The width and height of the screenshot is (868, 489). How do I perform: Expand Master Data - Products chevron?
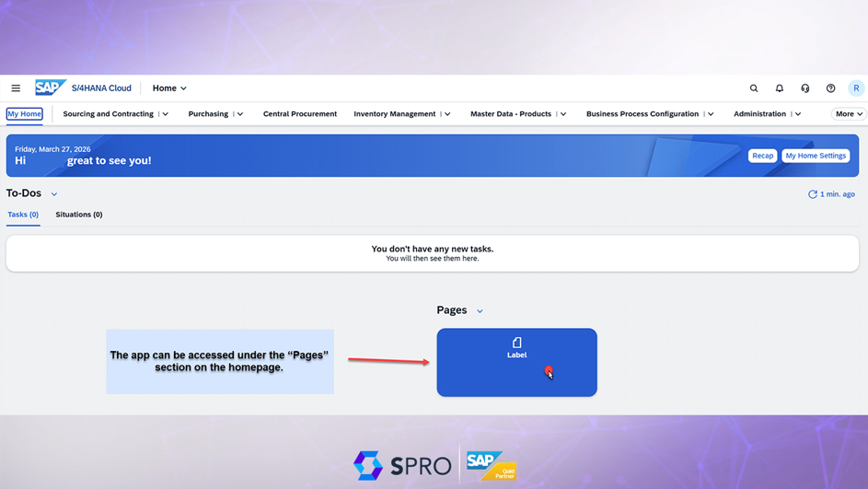[x=563, y=114]
